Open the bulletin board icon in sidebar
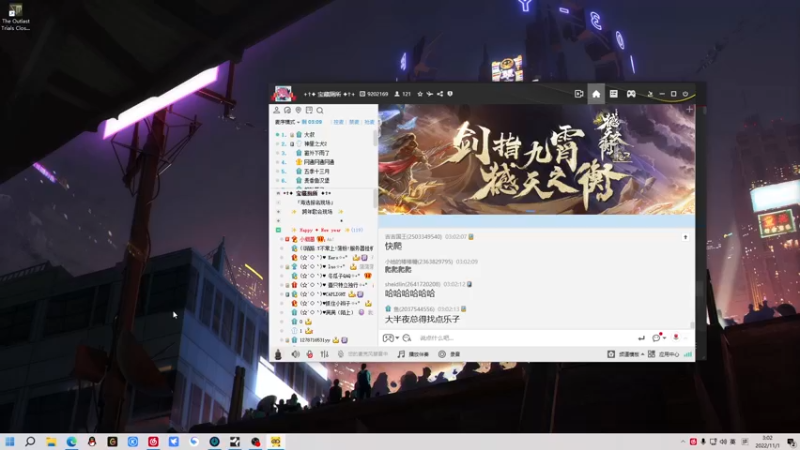 pos(309,110)
